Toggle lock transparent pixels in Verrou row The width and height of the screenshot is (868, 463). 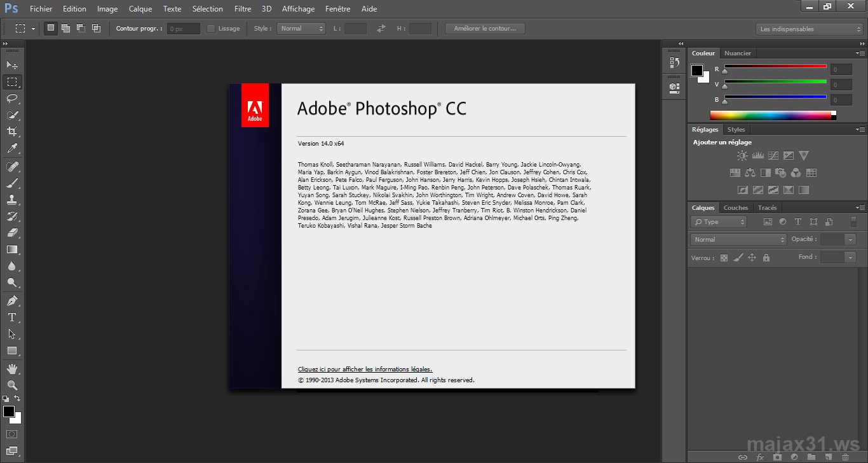click(724, 258)
